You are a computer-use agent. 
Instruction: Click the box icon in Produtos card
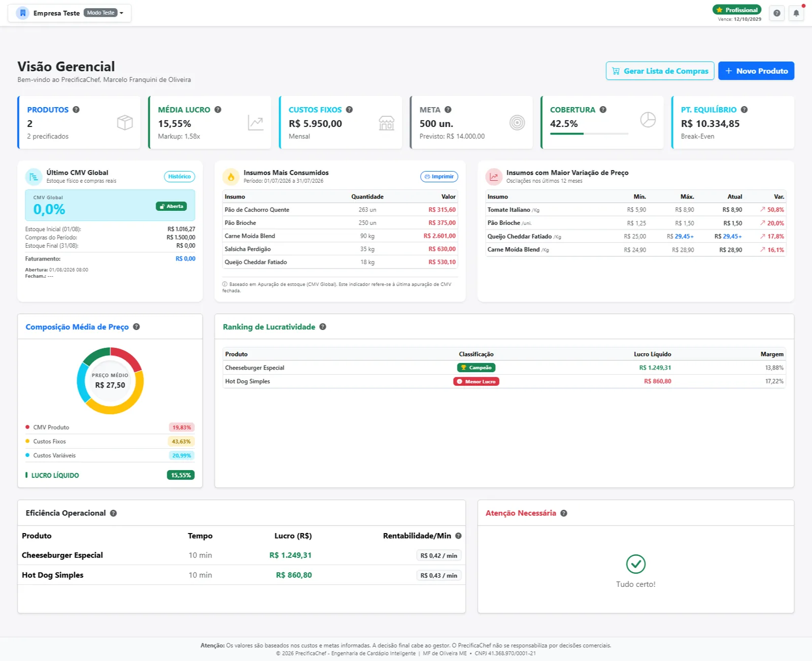[x=125, y=122]
